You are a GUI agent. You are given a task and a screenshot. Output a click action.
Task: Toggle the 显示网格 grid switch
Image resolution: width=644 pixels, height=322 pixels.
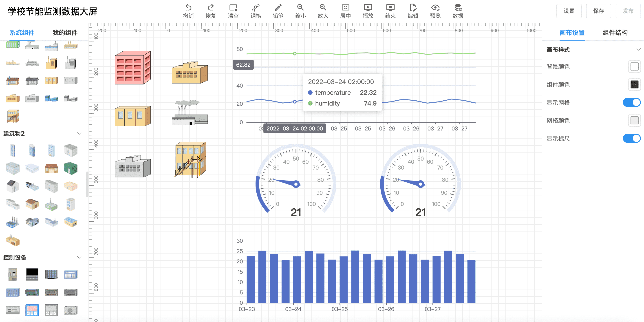click(631, 102)
